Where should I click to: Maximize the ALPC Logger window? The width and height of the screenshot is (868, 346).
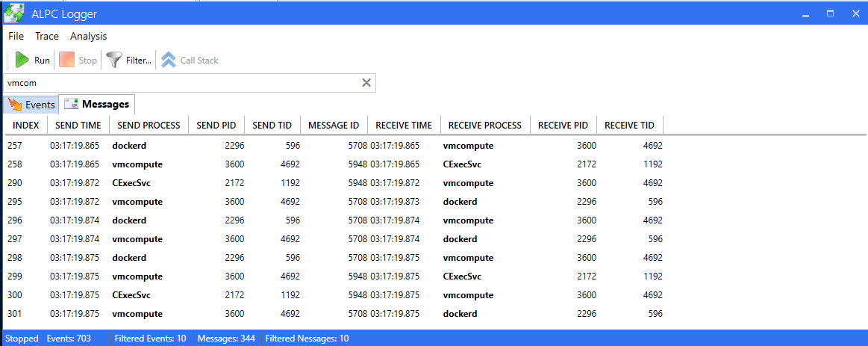point(831,14)
